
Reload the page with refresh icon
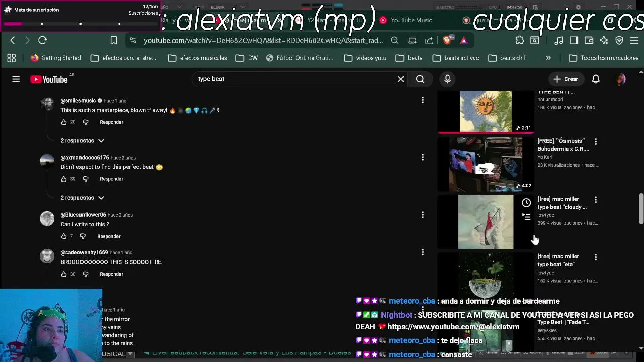coord(43,40)
